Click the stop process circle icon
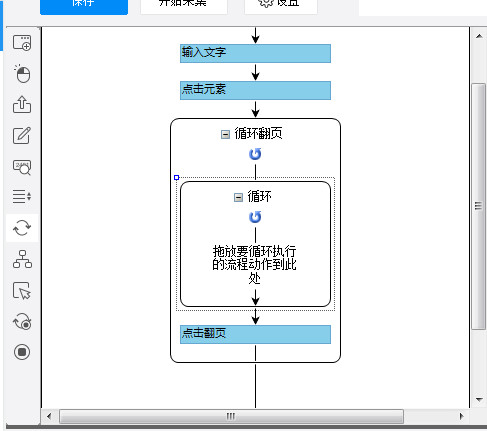 pos(22,352)
